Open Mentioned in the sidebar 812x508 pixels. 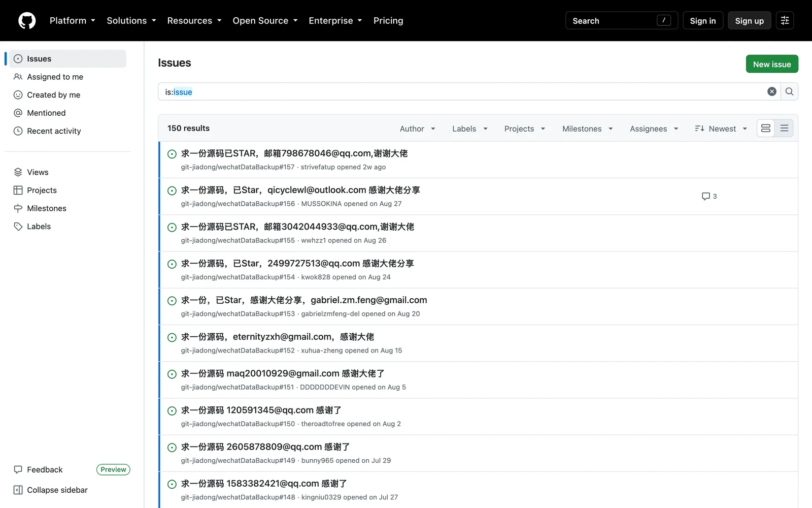click(68, 113)
